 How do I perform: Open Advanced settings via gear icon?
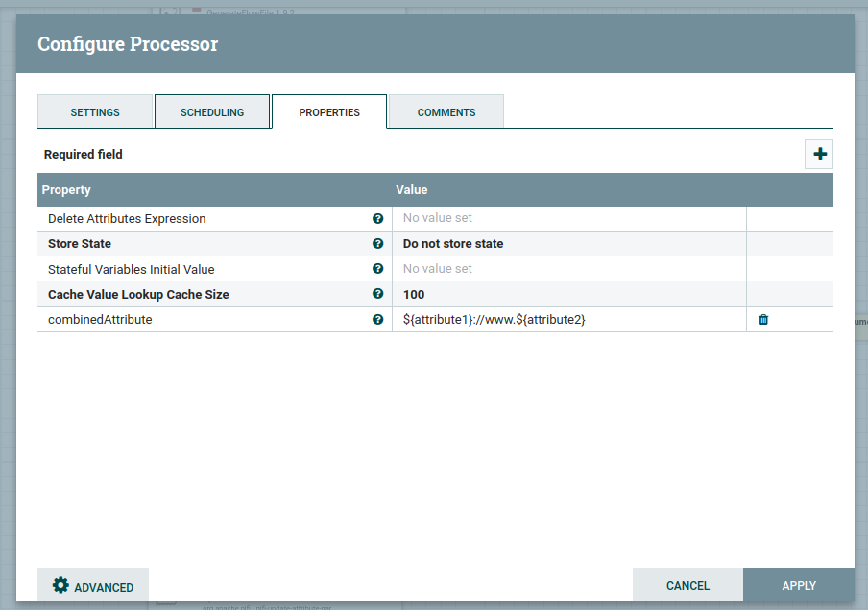(x=93, y=586)
